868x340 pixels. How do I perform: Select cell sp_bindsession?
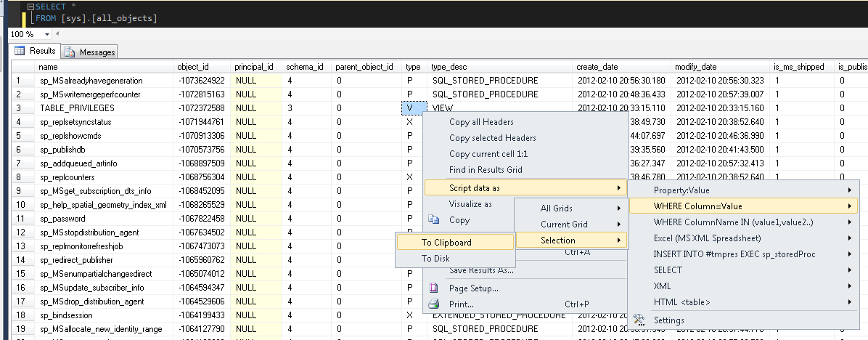105,315
